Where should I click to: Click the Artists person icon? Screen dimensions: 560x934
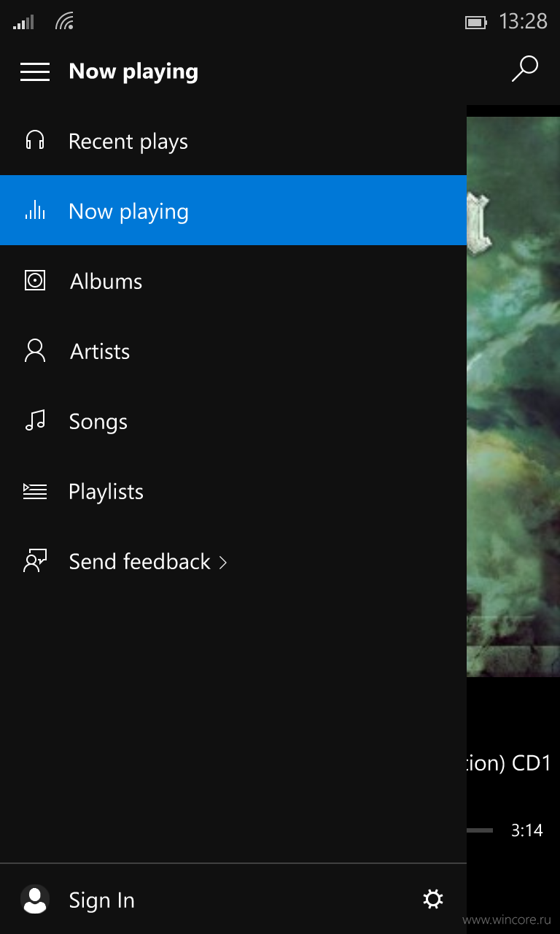(x=35, y=351)
